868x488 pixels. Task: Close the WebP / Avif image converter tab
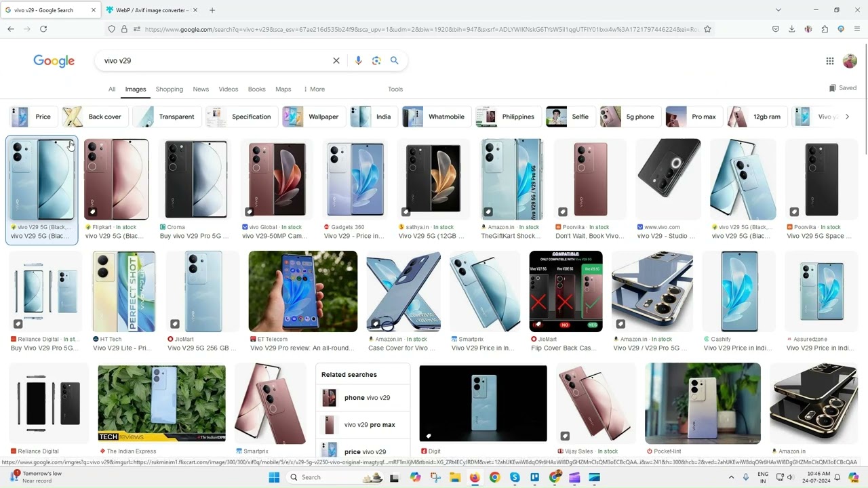click(x=195, y=10)
